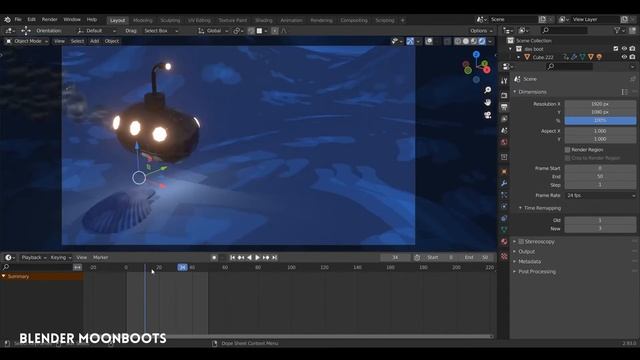Switch to the Layout workspace tab
640x360 pixels.
(x=118, y=20)
